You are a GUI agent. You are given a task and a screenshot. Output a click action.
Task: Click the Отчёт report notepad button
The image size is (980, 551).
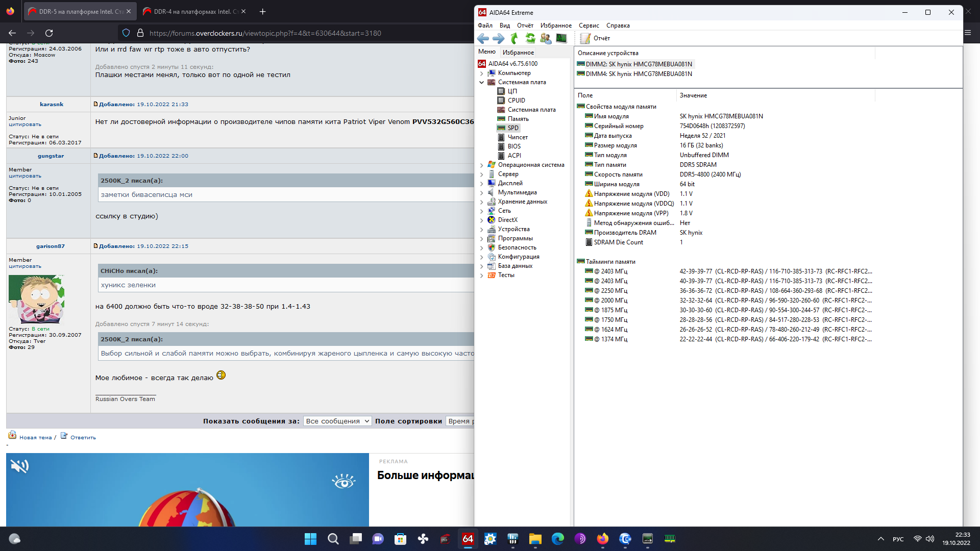(596, 38)
